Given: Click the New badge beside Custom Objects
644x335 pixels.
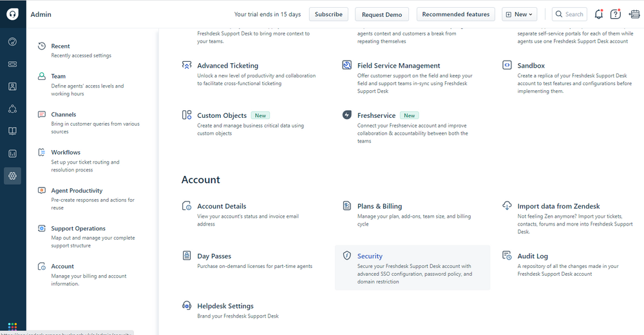Looking at the screenshot, I should (x=260, y=115).
